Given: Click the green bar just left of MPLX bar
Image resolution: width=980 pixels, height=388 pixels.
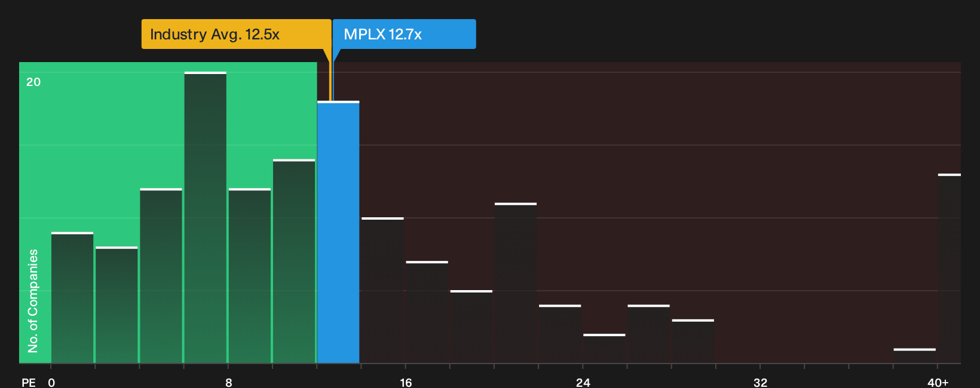Looking at the screenshot, I should (x=294, y=261).
